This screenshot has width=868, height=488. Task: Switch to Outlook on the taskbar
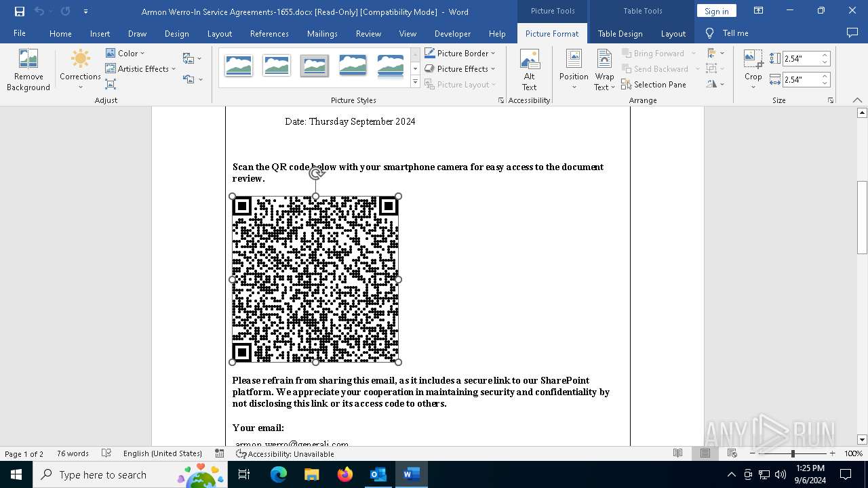378,474
